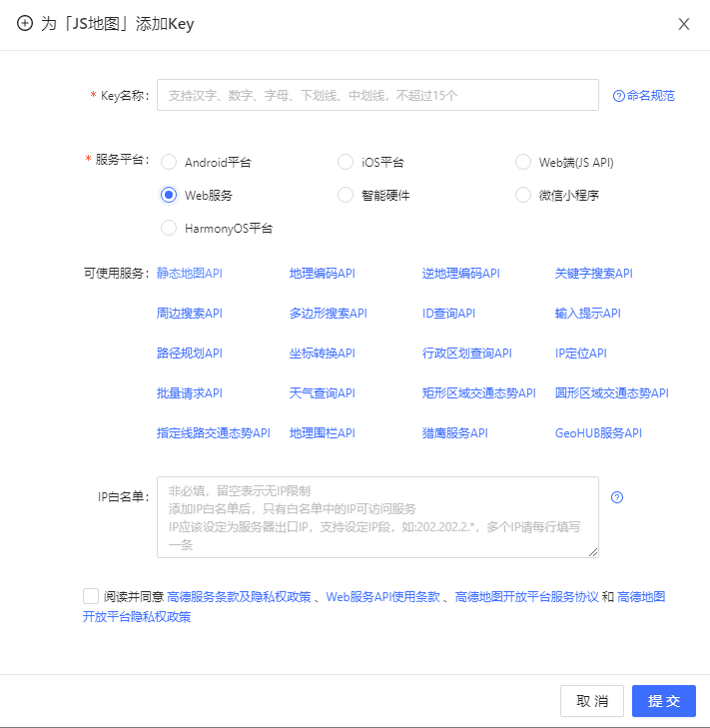Open 高德地图开放平台服务协议 link
The height and width of the screenshot is (728, 710).
527,596
